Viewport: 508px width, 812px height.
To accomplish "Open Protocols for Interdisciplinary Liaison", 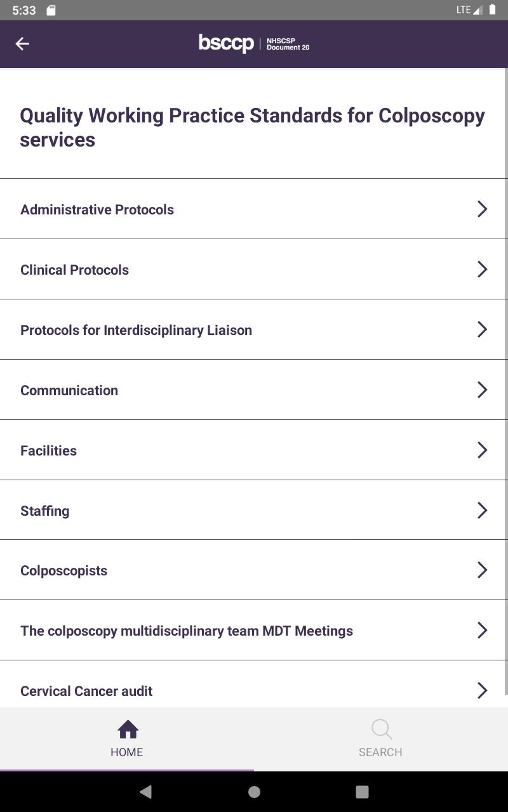I will tap(254, 329).
